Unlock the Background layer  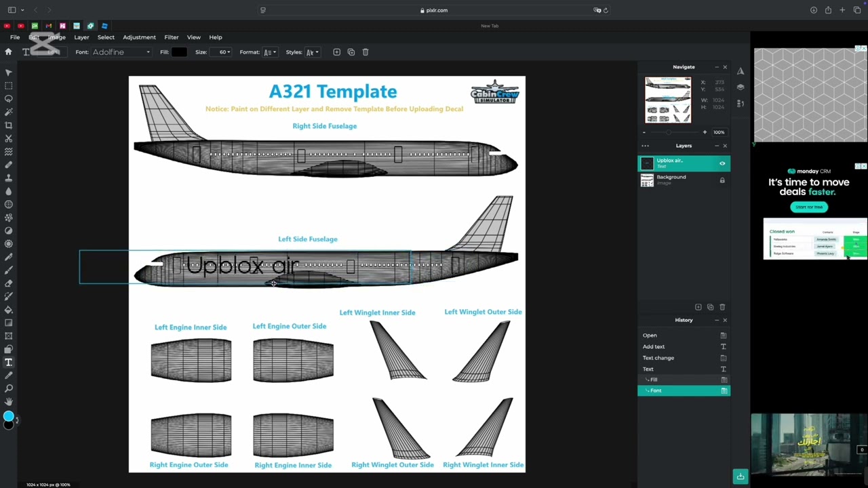tap(722, 180)
